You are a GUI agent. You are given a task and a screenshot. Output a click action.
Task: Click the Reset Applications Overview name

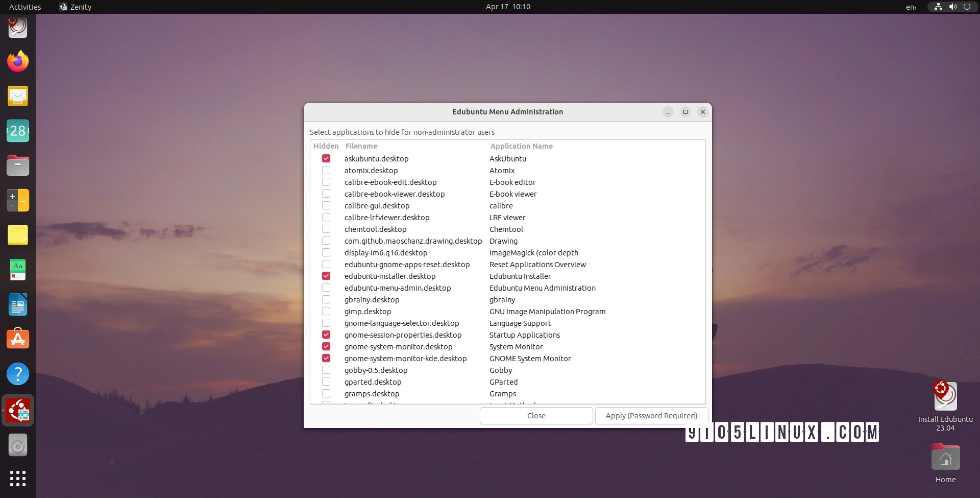point(537,265)
